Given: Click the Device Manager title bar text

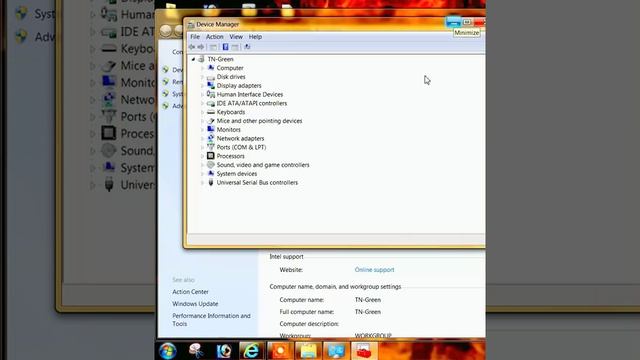Looking at the screenshot, I should pos(217,24).
